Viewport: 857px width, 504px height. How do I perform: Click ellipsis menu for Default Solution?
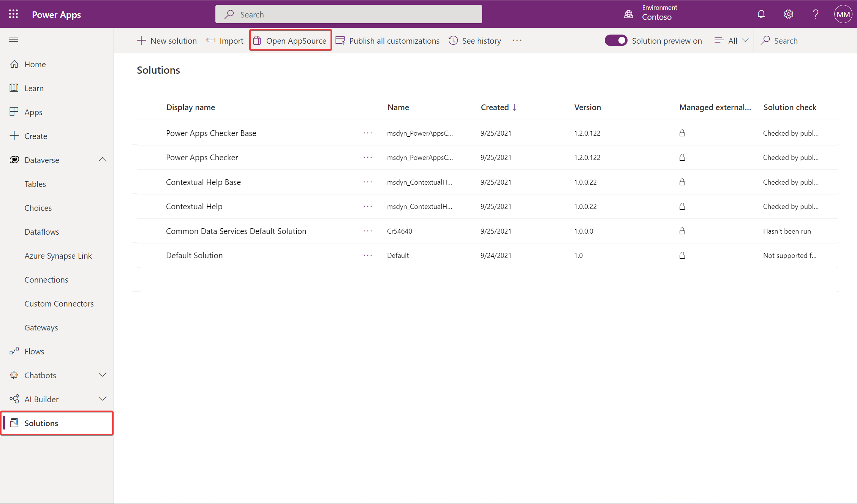pyautogui.click(x=367, y=255)
